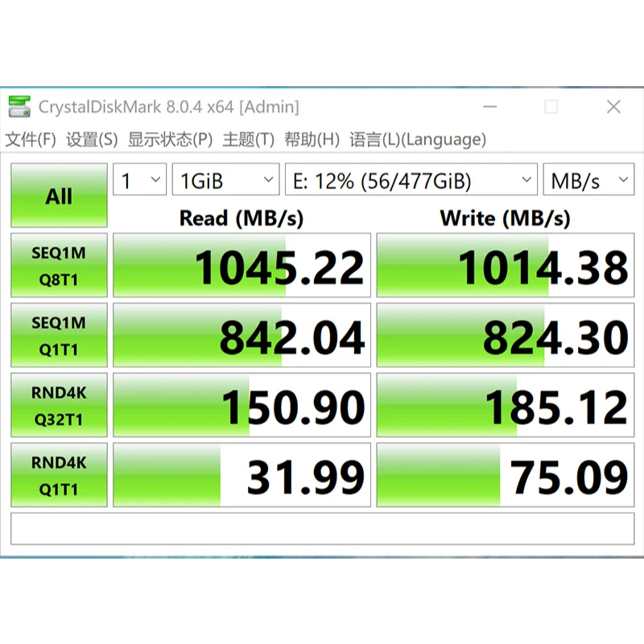Run all benchmarks with the All button

click(59, 196)
